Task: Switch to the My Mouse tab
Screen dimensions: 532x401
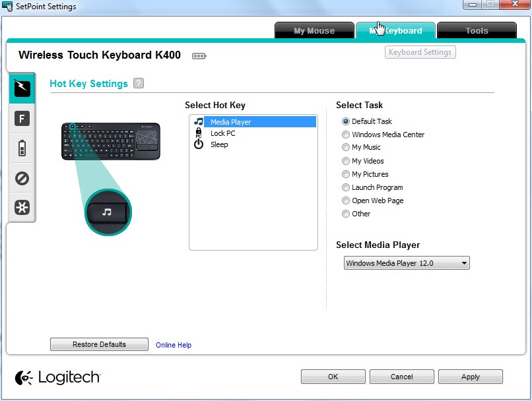Action: point(314,30)
